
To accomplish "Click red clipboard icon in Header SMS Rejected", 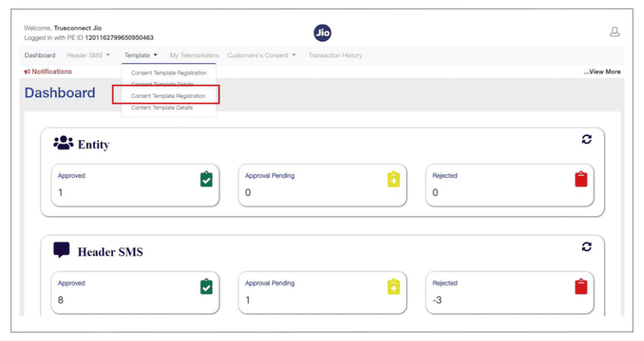I will coord(581,287).
